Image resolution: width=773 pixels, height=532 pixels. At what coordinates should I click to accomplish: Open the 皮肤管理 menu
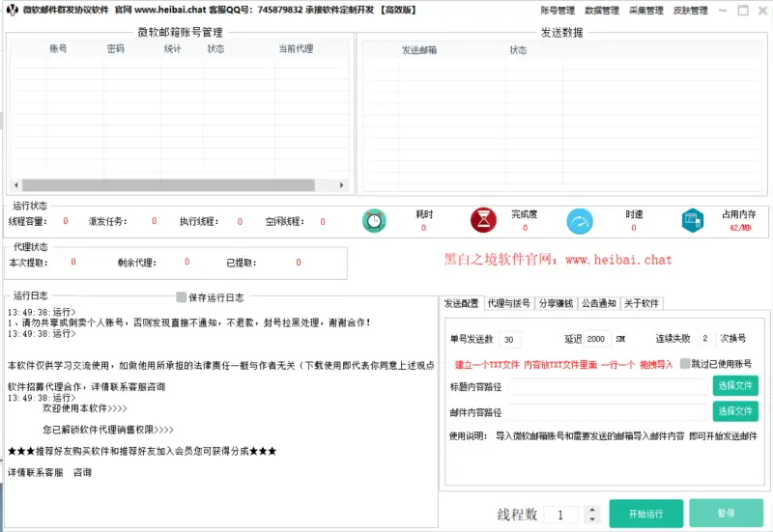tap(690, 11)
